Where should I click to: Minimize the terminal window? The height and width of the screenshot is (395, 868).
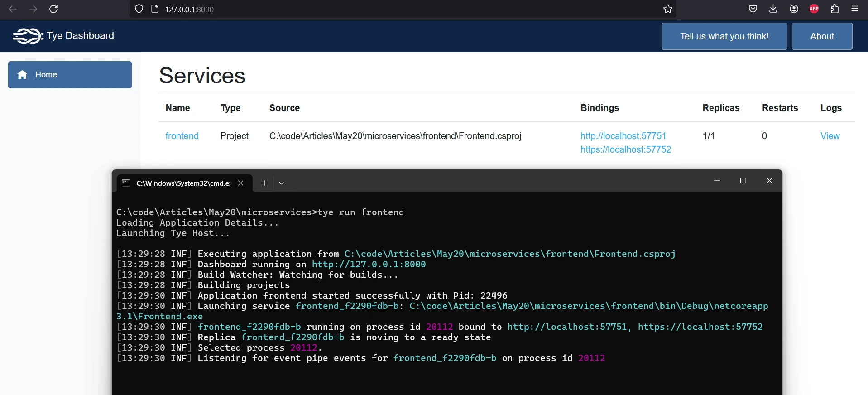pyautogui.click(x=717, y=181)
